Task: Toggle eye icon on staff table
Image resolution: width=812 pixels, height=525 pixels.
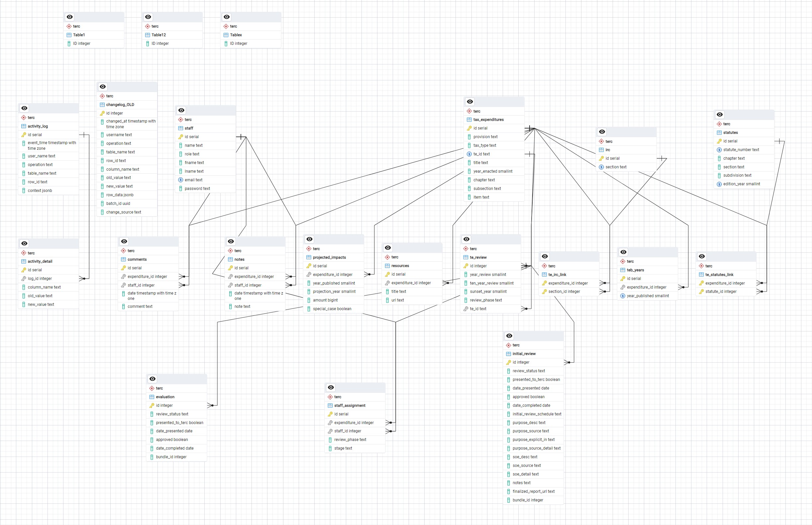Action: click(181, 111)
